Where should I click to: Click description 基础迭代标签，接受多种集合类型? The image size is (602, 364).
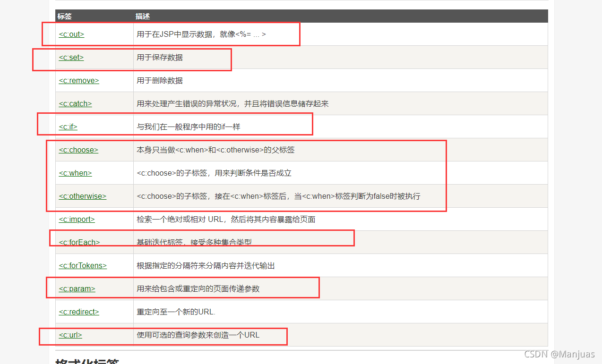[194, 243]
